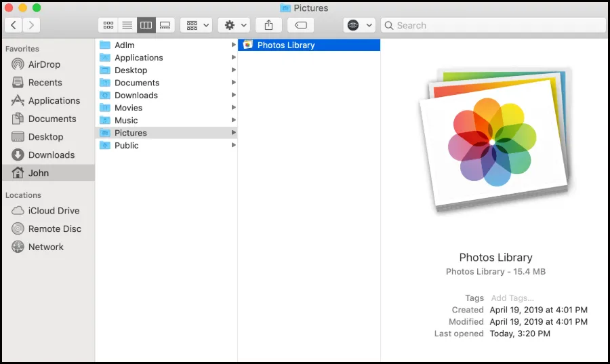Screen dimensions: 610x364
Task: Go back with the left chevron button
Action: point(14,25)
